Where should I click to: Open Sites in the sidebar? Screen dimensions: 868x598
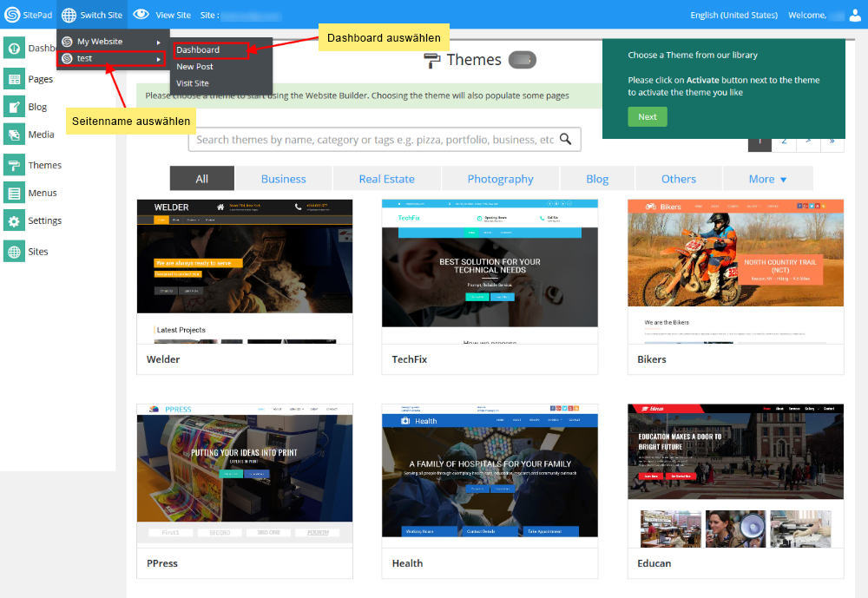coord(38,252)
